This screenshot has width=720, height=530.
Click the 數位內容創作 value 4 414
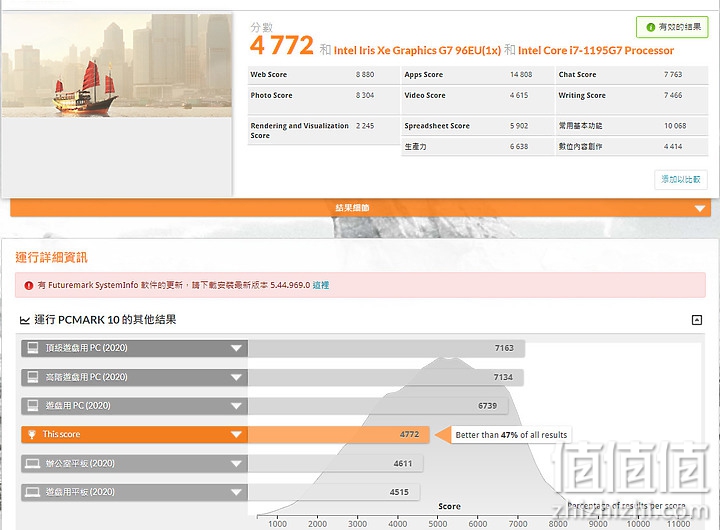click(673, 147)
